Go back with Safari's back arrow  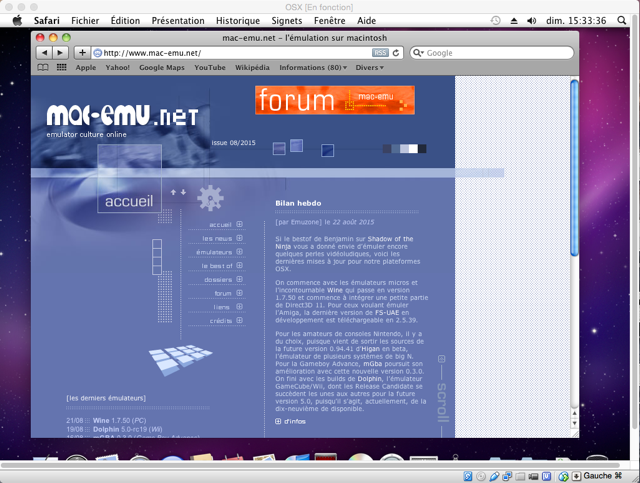pyautogui.click(x=44, y=53)
